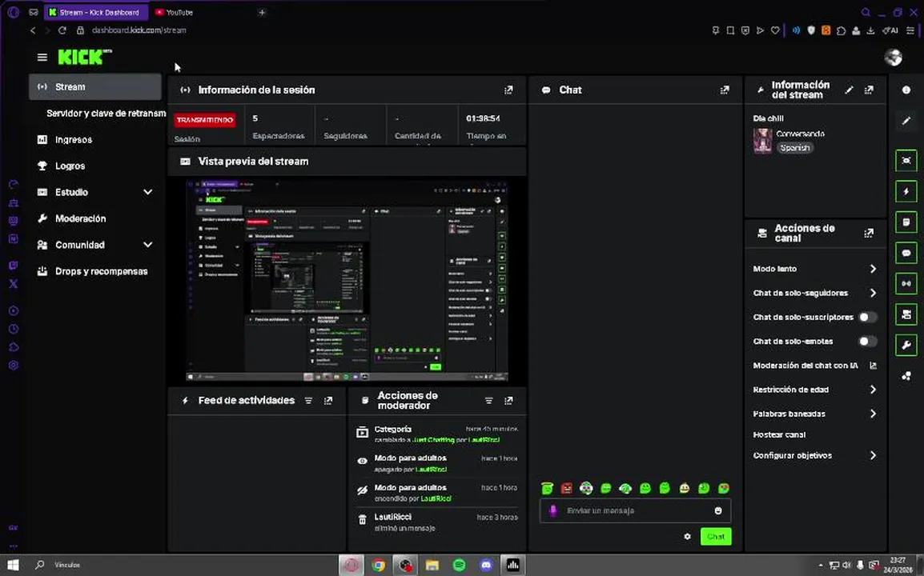Pop out the Información del stream panel
924x576 pixels.
(869, 90)
